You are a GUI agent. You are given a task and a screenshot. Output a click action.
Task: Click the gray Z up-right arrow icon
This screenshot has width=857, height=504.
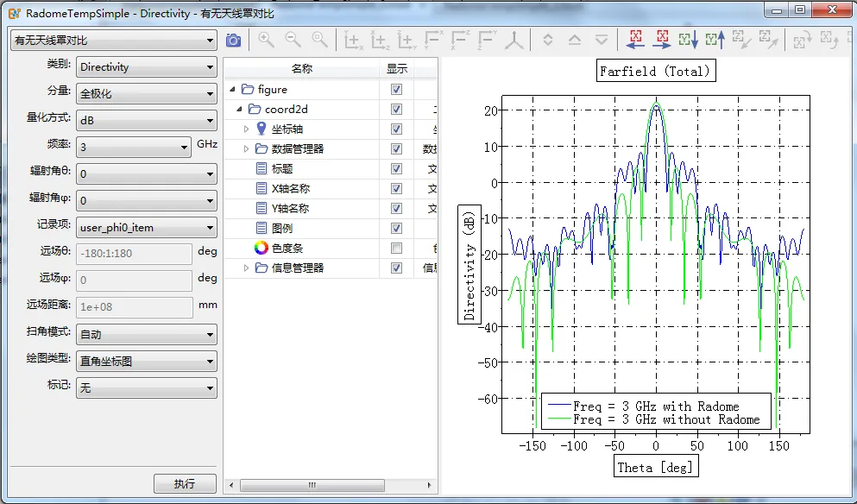[x=768, y=40]
